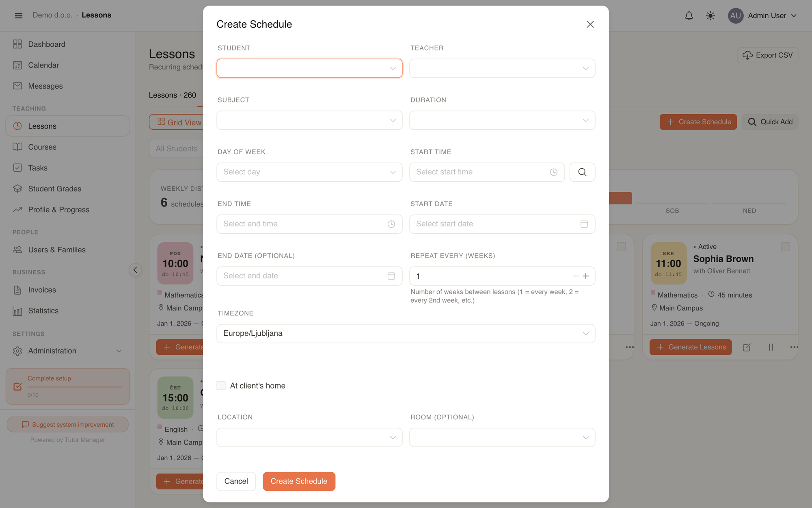Open the hamburger menu icon
This screenshot has height=508, width=812.
[x=18, y=15]
